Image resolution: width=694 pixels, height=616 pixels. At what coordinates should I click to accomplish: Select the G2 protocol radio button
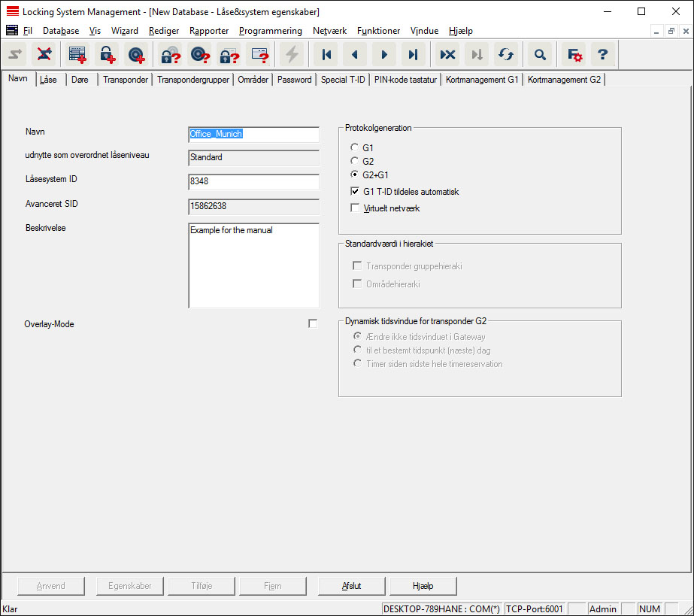click(x=355, y=162)
